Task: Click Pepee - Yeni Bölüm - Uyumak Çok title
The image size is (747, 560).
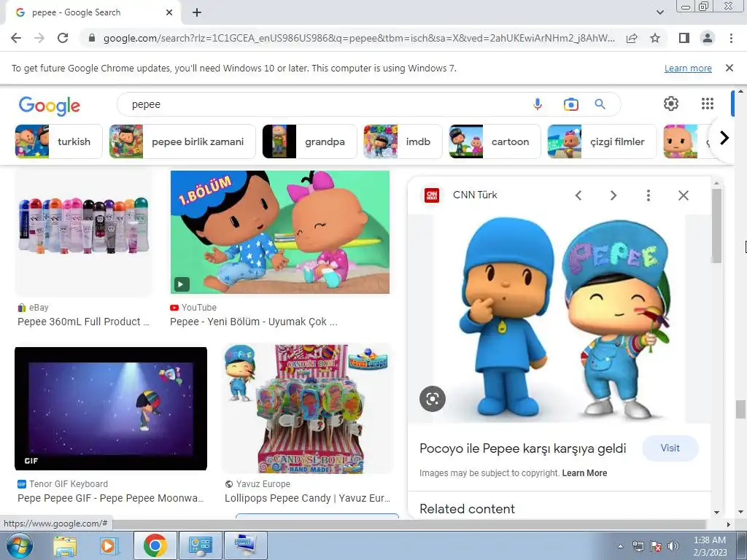Action: 253,322
